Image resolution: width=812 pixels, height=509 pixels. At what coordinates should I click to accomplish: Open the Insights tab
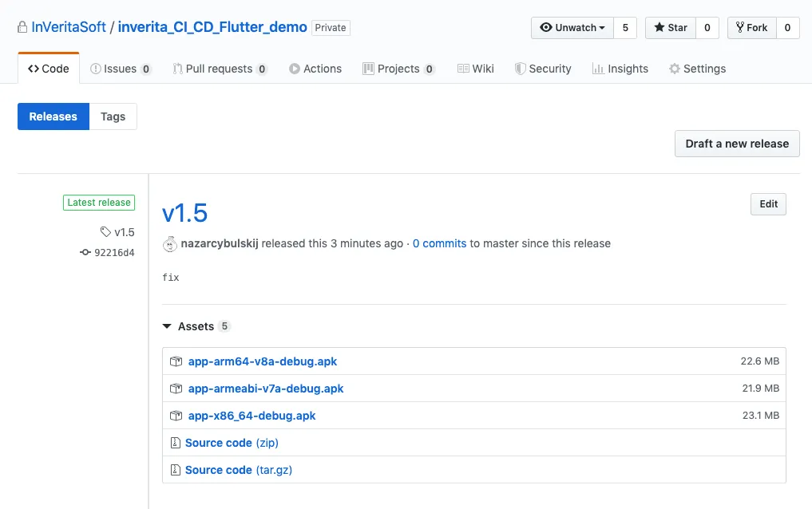pyautogui.click(x=620, y=69)
